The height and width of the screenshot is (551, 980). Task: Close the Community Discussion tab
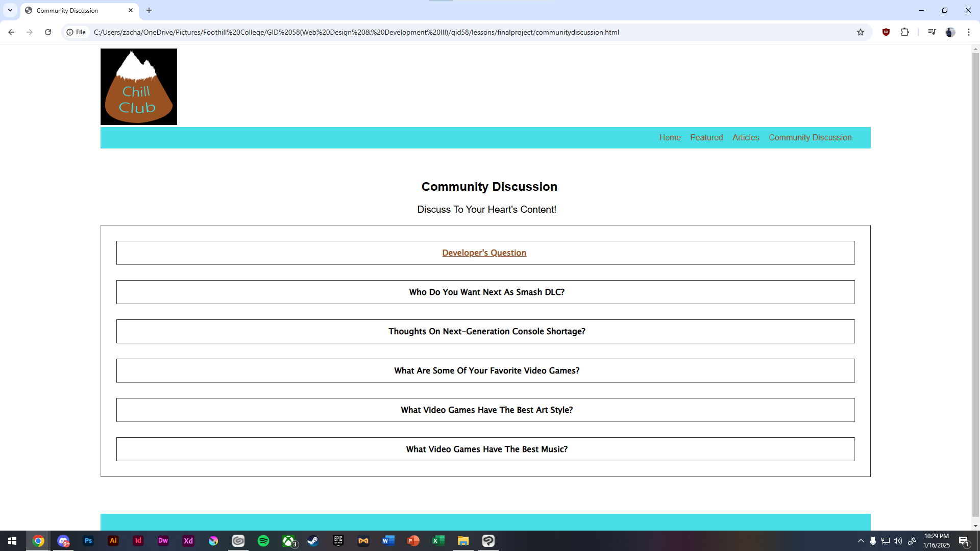(x=131, y=10)
